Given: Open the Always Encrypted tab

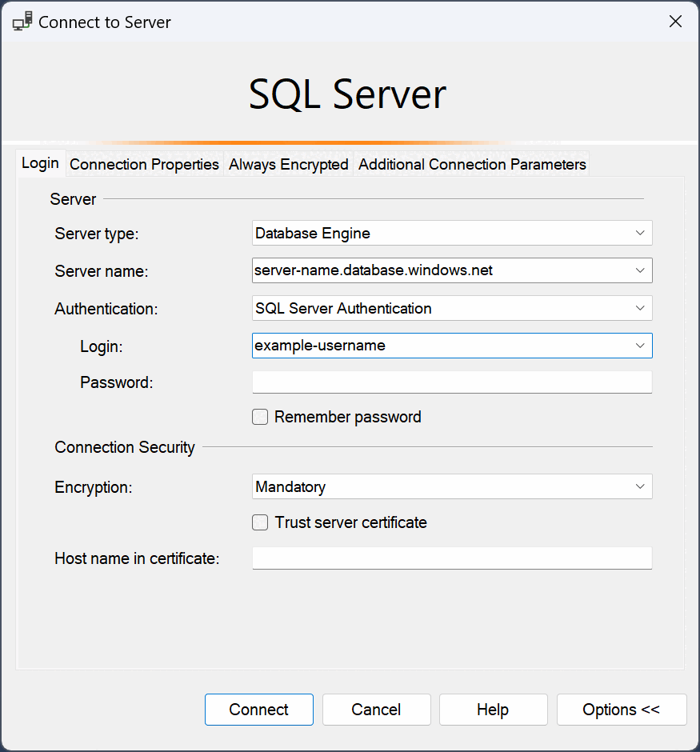Looking at the screenshot, I should click(x=288, y=165).
